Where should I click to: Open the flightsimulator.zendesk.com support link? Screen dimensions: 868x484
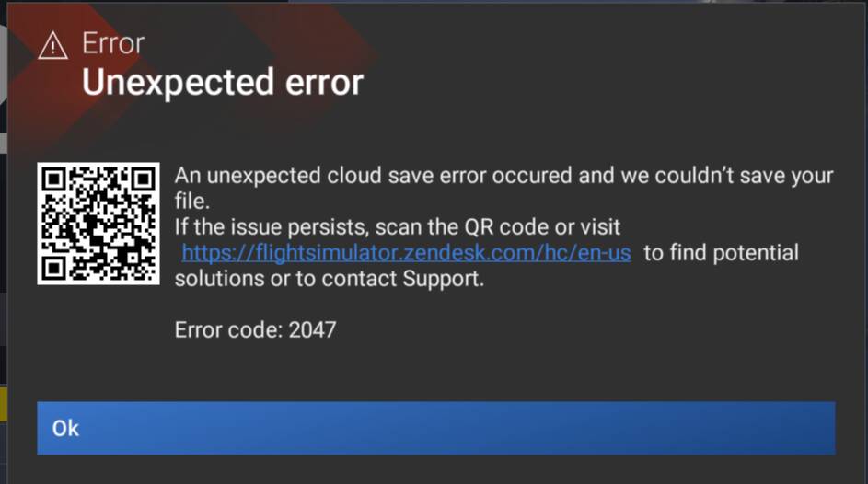tap(406, 253)
